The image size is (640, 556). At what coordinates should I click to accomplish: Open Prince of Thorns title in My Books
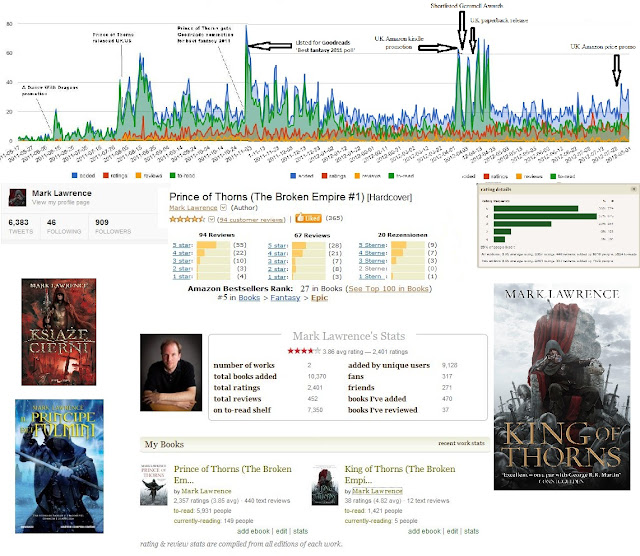233,474
